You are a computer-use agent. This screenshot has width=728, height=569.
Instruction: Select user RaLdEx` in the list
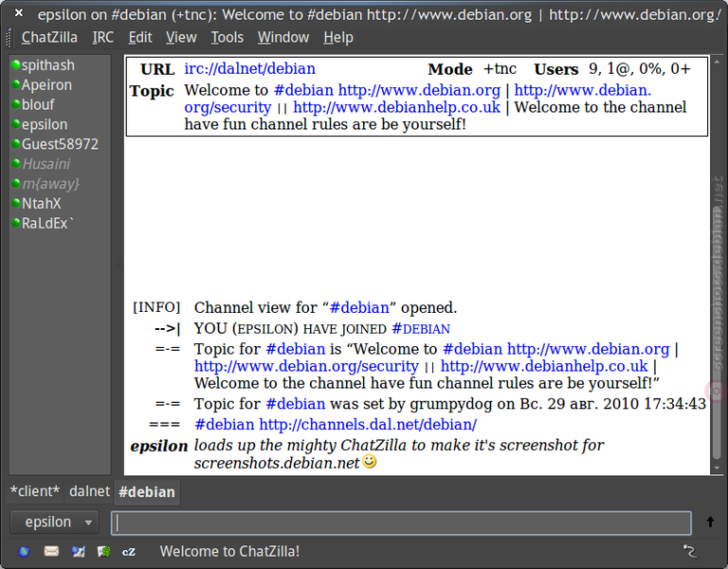click(60, 223)
